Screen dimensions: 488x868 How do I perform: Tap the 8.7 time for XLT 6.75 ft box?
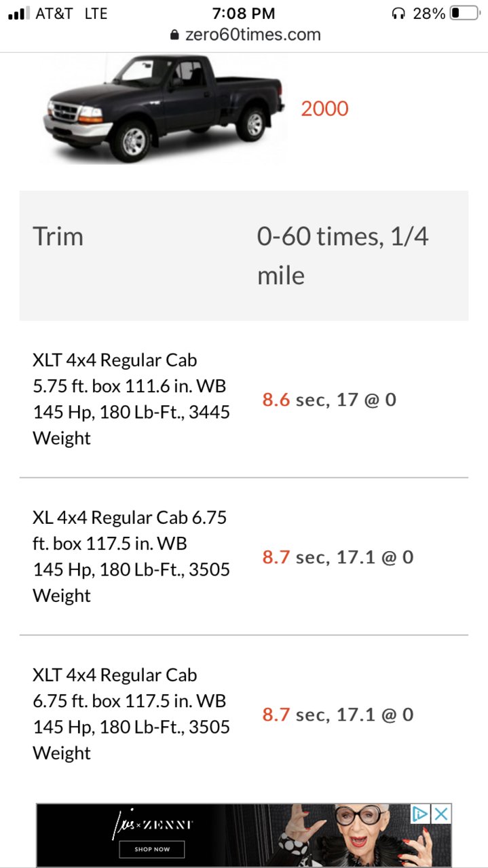click(276, 714)
